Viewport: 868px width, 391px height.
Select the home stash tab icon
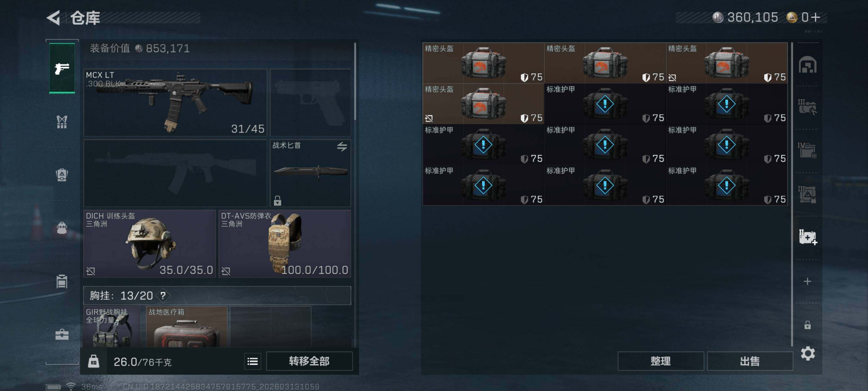tap(808, 65)
